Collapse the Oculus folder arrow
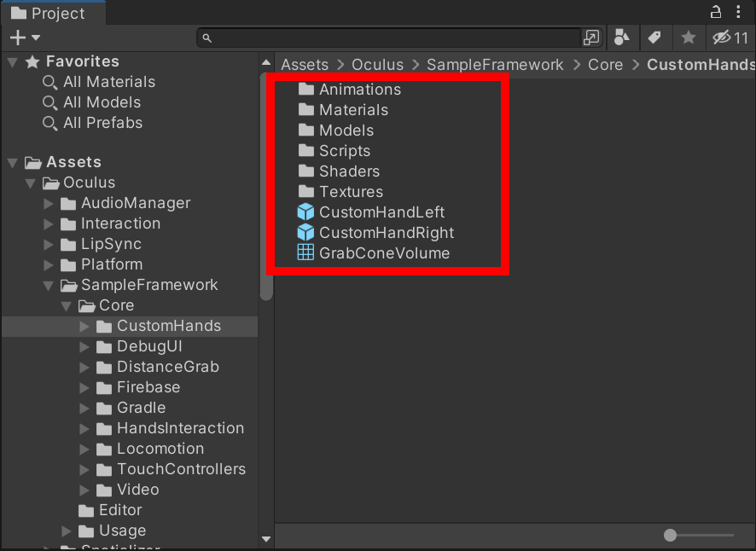This screenshot has width=756, height=551. pos(31,183)
